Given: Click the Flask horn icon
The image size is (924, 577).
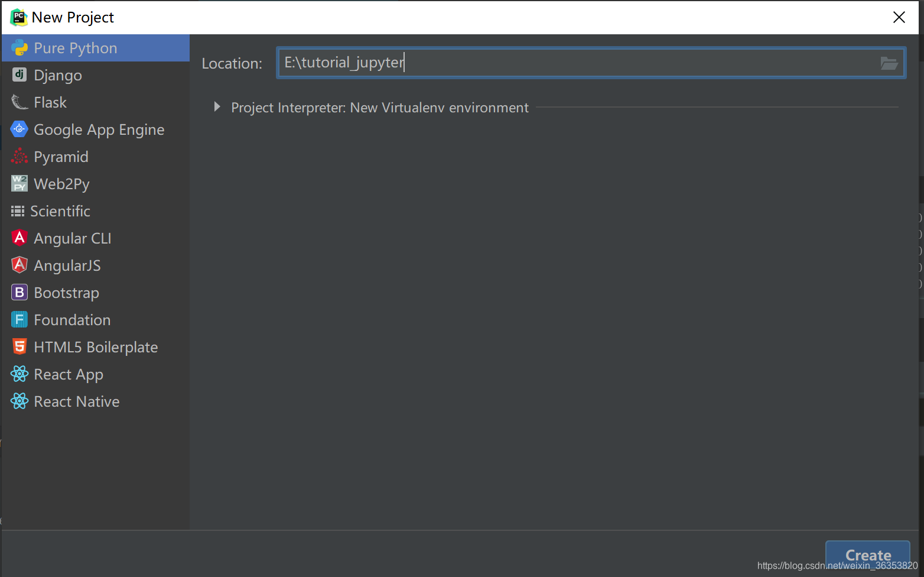Looking at the screenshot, I should 19,102.
